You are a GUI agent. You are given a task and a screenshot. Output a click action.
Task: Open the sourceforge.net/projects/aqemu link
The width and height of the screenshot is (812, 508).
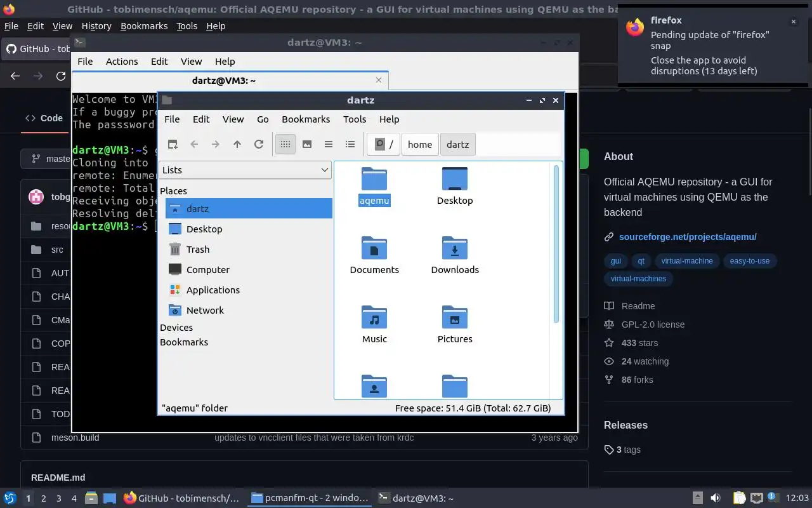(688, 237)
